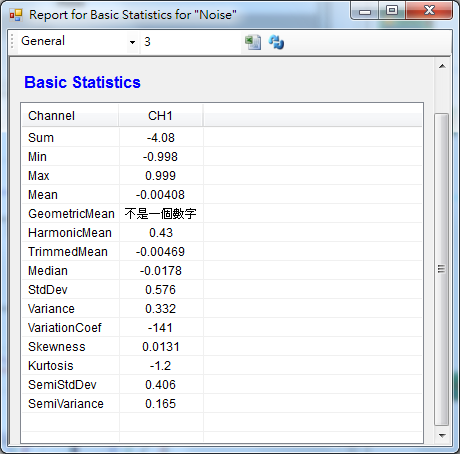Select the Sum row label
460x454 pixels.
coord(41,138)
